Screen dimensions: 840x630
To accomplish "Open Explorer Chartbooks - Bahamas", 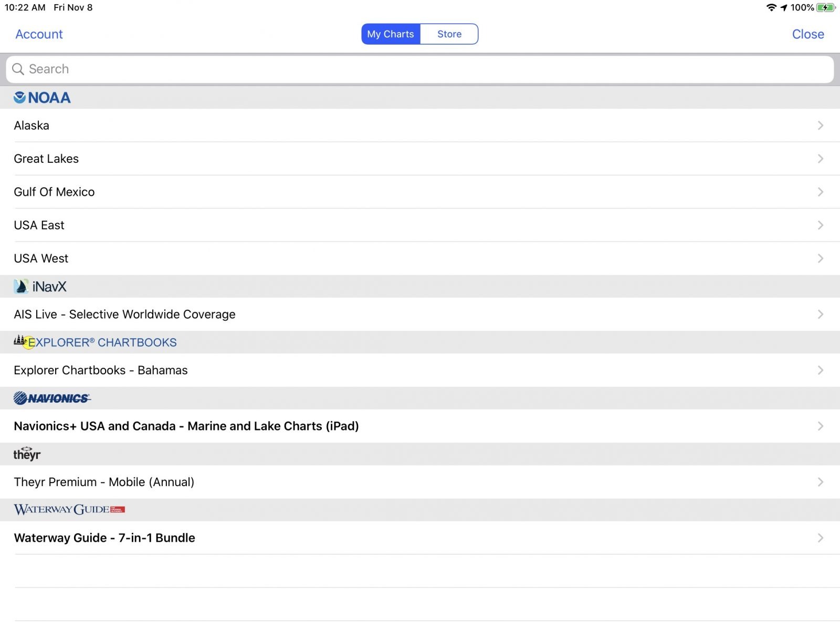I will click(x=420, y=370).
